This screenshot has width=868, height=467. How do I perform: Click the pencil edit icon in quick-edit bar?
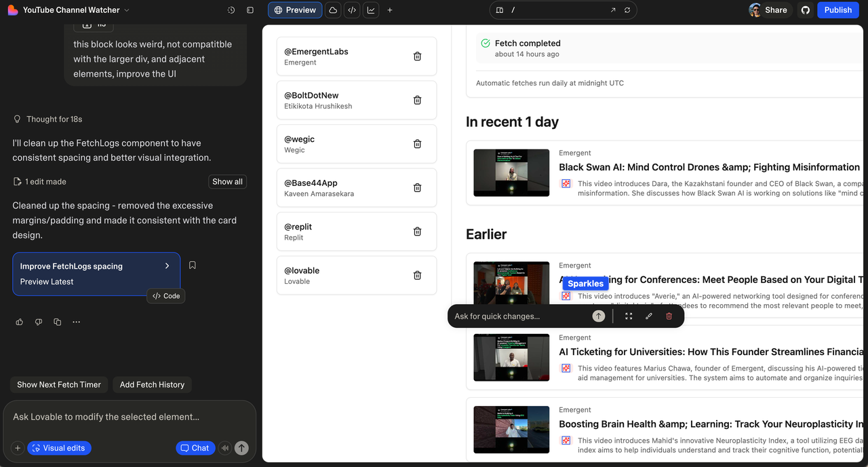pos(648,316)
